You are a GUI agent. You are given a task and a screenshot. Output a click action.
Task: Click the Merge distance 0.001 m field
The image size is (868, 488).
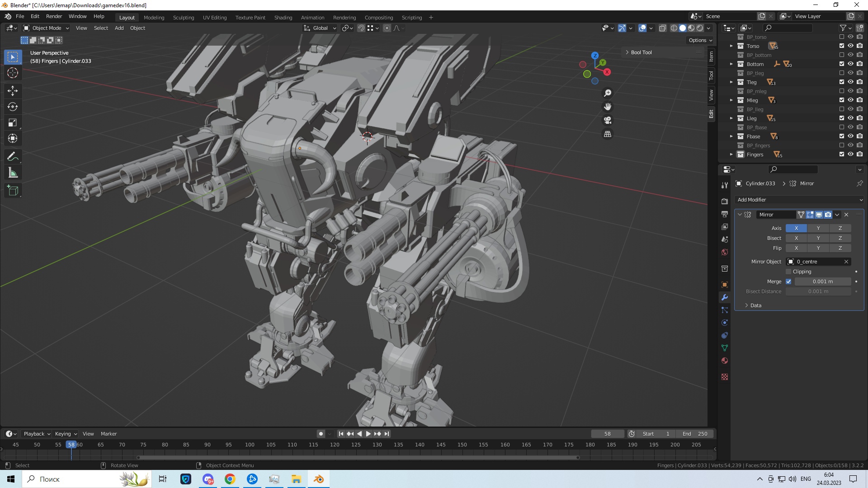point(822,282)
